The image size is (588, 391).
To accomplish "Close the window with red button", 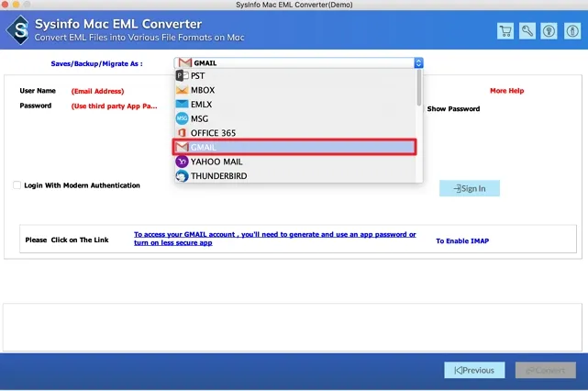I will (5, 4).
